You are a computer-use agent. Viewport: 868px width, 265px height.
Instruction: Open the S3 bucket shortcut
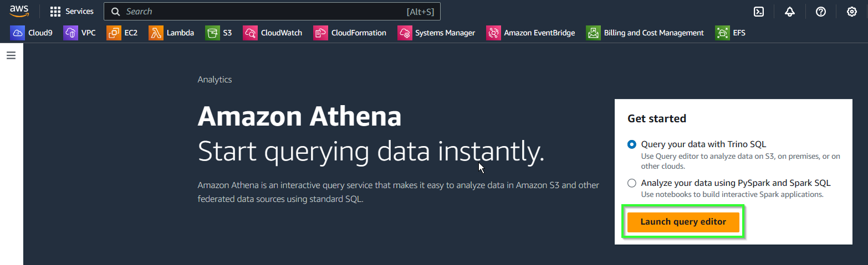point(218,33)
